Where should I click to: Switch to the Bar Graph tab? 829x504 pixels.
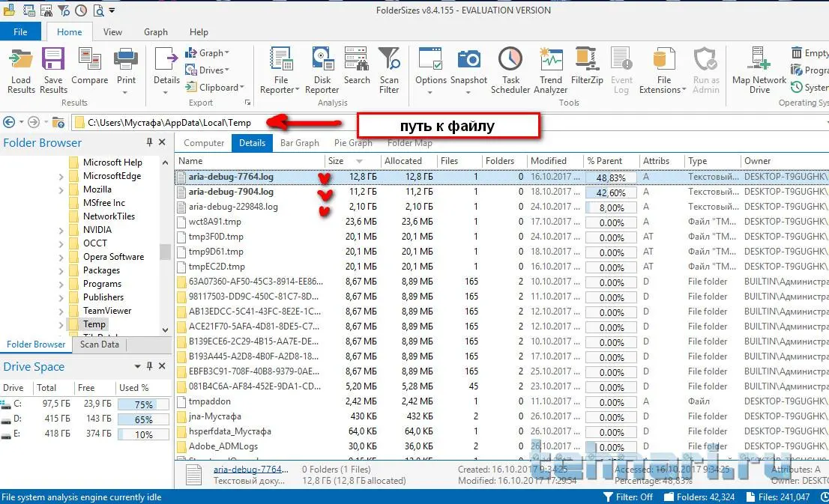[299, 142]
